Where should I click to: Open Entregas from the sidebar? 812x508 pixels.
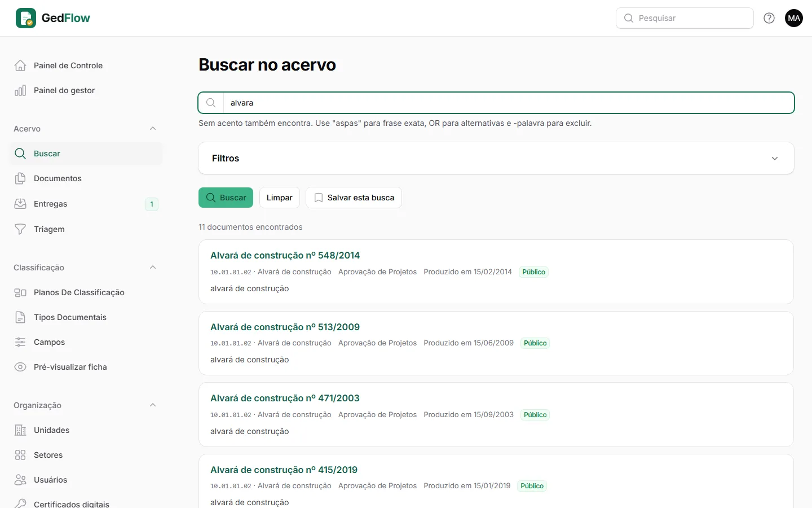(86, 204)
